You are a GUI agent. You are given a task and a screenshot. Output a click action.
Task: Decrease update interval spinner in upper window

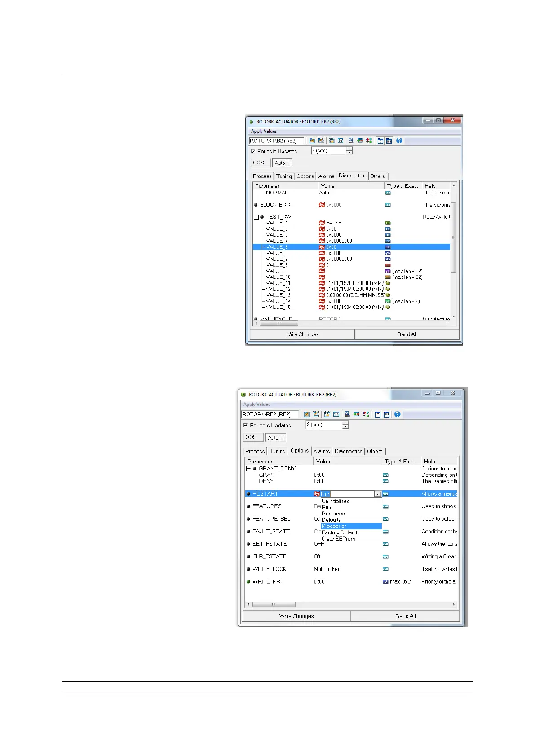coord(349,153)
